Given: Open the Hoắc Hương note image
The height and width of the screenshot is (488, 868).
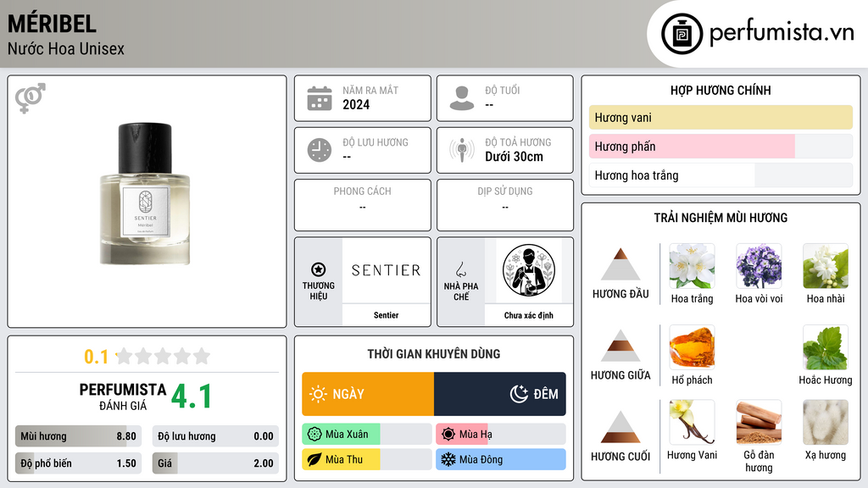Looking at the screenshot, I should pos(826,347).
